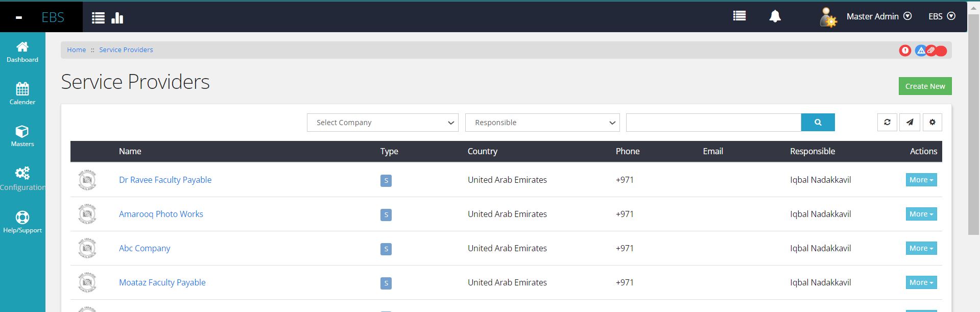Open More actions for Dr Ravee Faculty Payable
Screen dimensions: 980x312
[x=921, y=180]
